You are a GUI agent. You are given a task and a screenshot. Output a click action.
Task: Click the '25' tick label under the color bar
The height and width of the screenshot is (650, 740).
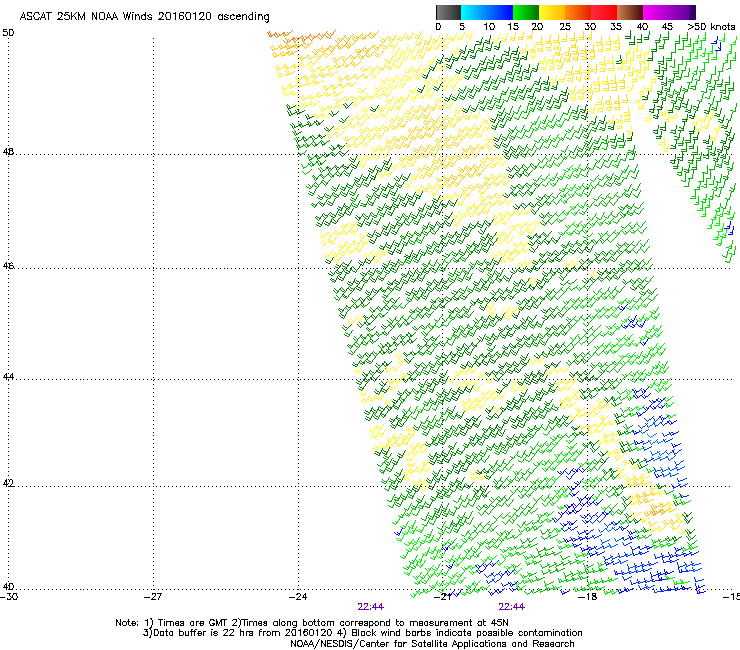tap(565, 27)
